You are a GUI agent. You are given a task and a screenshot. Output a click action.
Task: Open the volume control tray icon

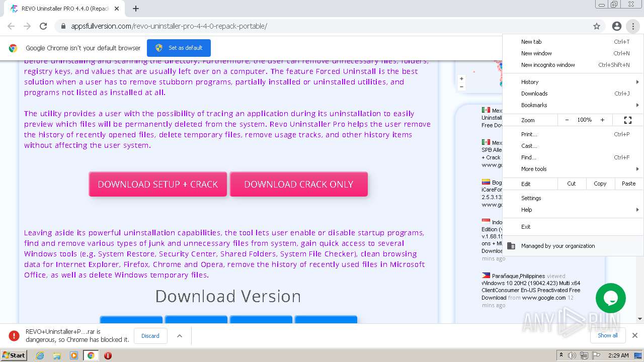pos(572,355)
